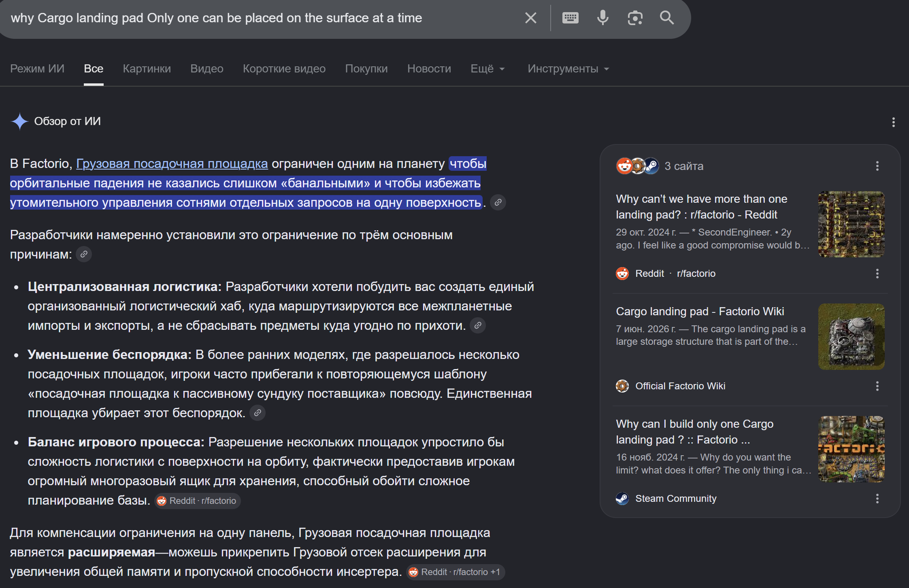909x588 pixels.
Task: Open options menu for Reddit r/factorio source
Action: (877, 274)
